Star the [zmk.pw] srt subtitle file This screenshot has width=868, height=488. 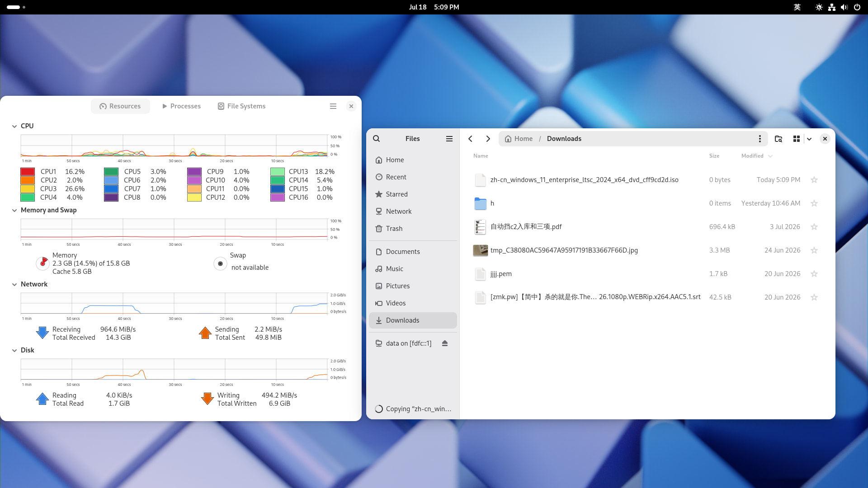tap(814, 297)
